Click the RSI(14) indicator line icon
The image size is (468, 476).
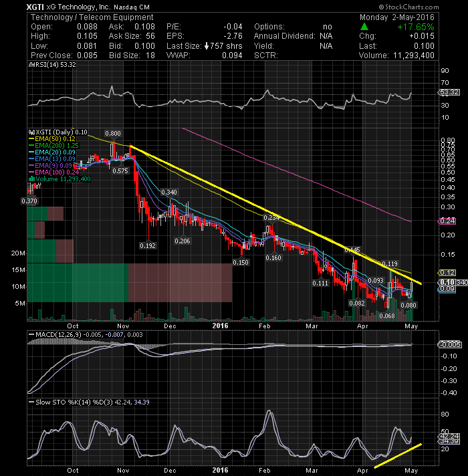31,65
